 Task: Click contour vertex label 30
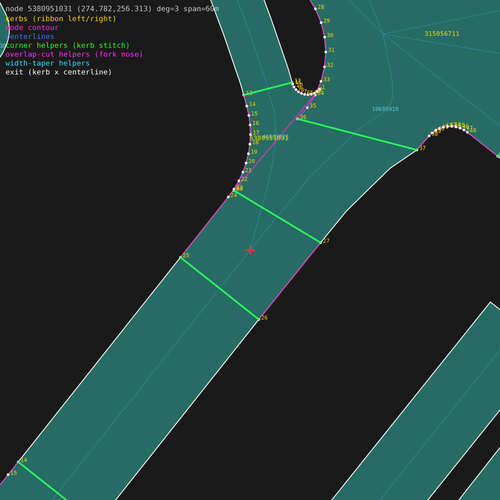(330, 35)
